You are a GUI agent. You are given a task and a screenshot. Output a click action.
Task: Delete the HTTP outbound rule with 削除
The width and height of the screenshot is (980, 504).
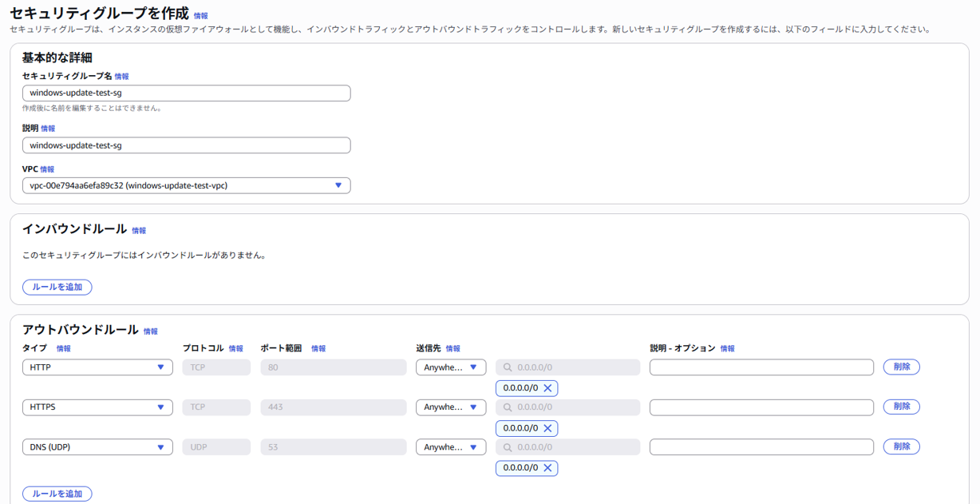tap(901, 367)
